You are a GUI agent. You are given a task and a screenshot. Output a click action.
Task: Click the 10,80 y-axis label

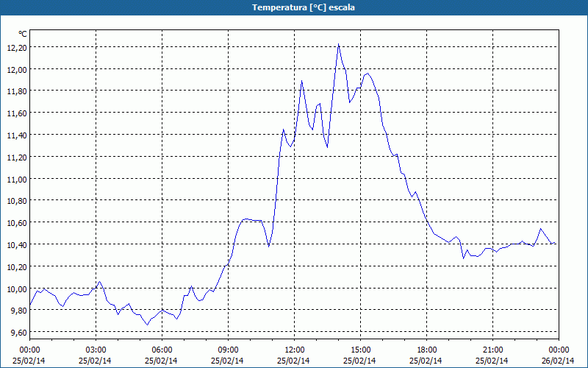coord(17,201)
